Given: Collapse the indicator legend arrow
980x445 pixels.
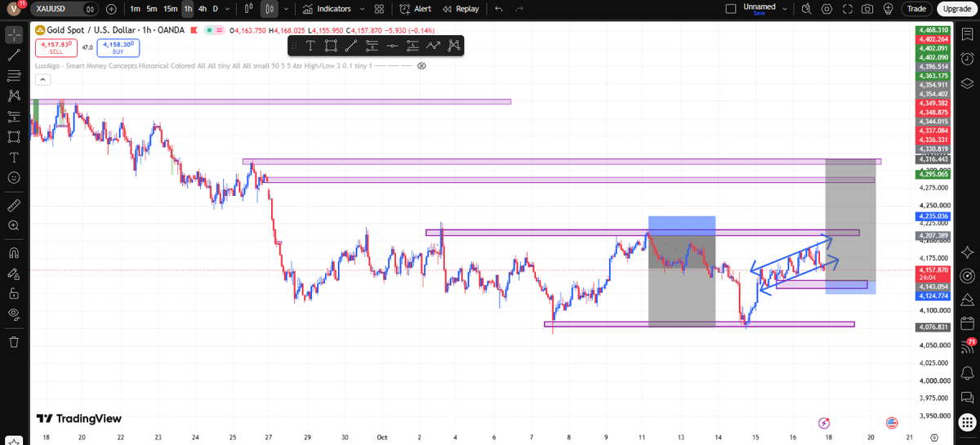Looking at the screenshot, I should (x=42, y=79).
